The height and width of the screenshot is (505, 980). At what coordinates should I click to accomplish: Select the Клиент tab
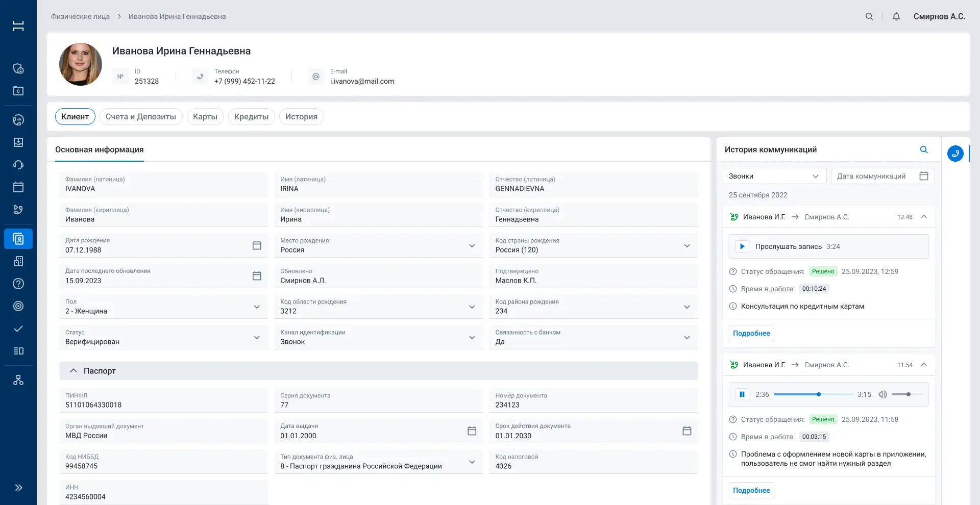click(75, 116)
